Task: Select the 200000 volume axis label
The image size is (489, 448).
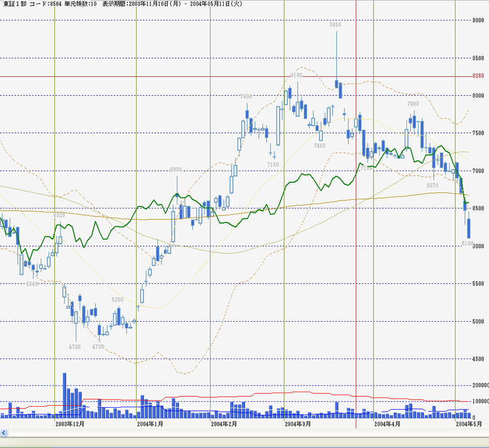Action: pos(479,385)
